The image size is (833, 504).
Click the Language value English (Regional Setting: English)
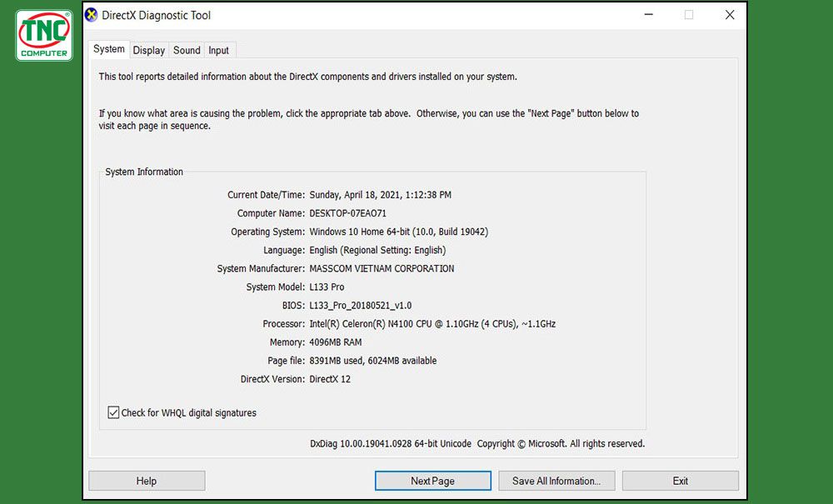[x=377, y=250]
